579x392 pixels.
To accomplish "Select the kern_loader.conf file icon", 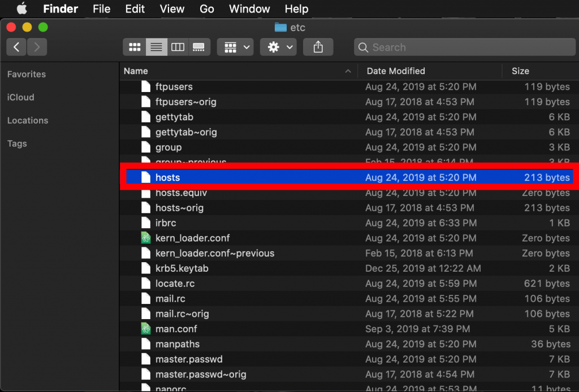I will 146,238.
